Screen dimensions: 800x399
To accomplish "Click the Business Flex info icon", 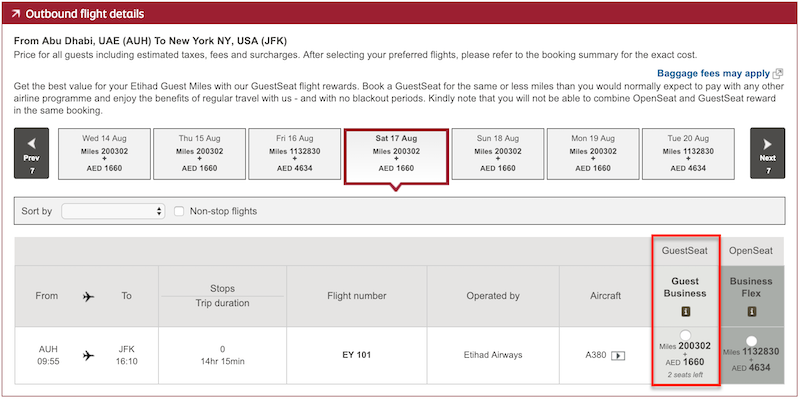I will click(752, 311).
